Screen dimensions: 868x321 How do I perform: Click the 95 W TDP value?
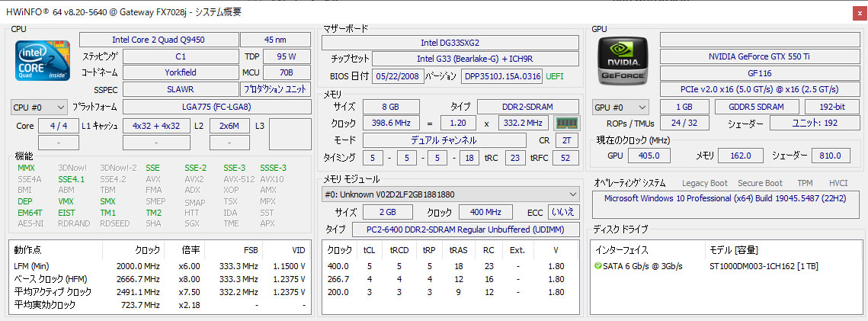tap(287, 56)
